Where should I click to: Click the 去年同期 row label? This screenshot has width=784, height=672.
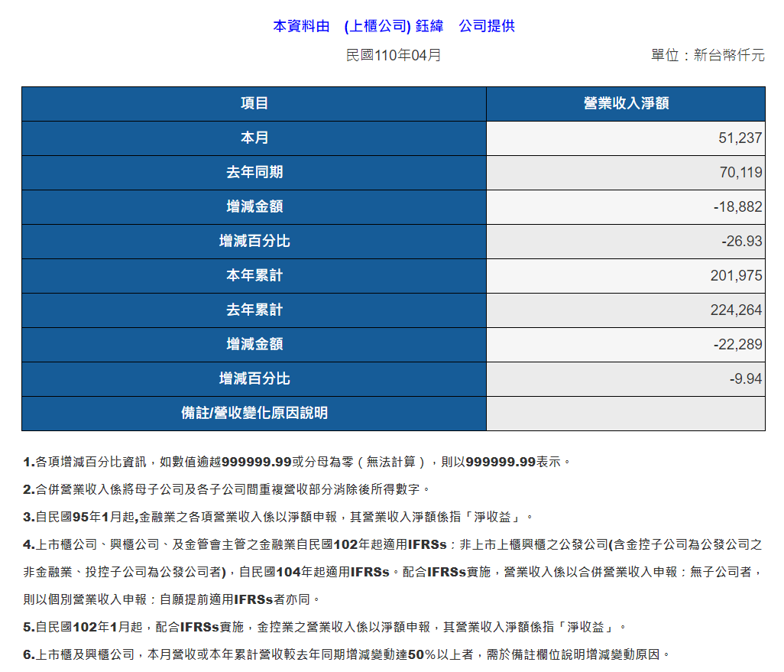point(254,172)
